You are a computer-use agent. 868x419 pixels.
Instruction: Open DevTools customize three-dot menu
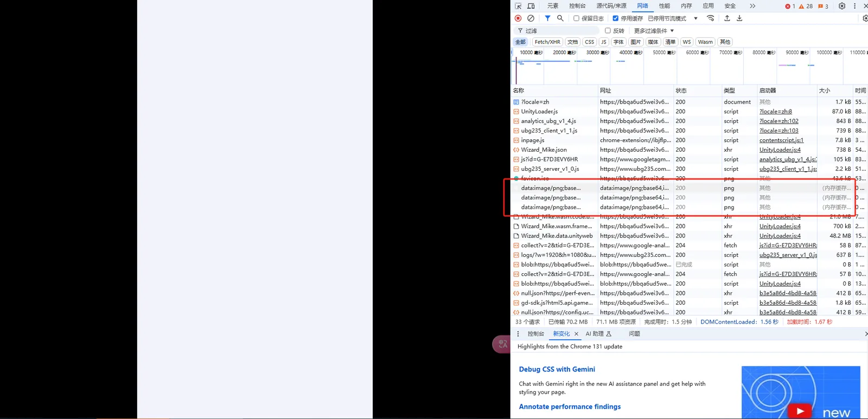click(x=854, y=6)
